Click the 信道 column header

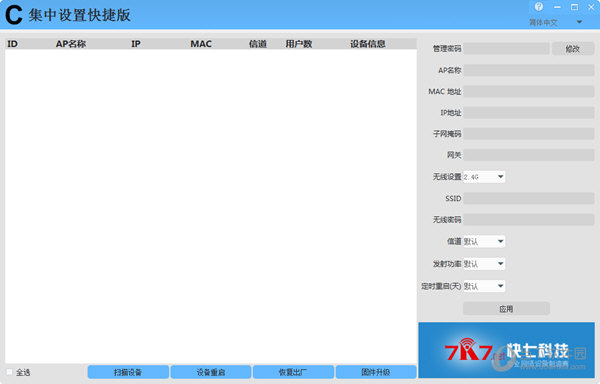[x=258, y=44]
